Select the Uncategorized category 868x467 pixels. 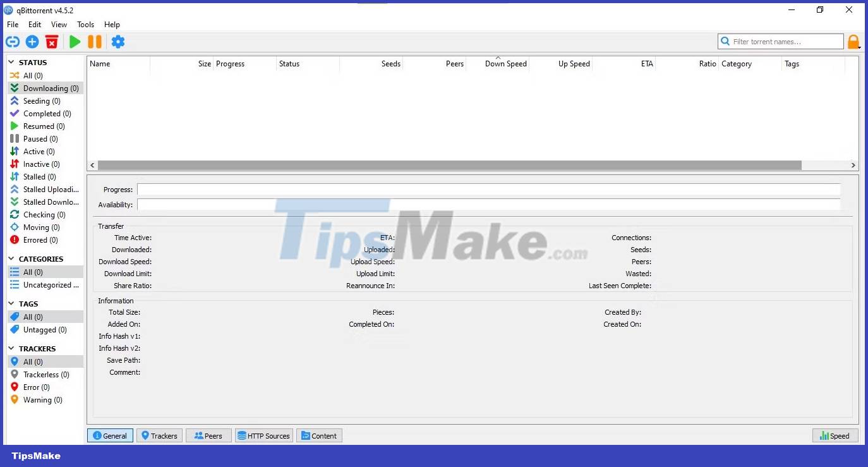click(x=45, y=284)
